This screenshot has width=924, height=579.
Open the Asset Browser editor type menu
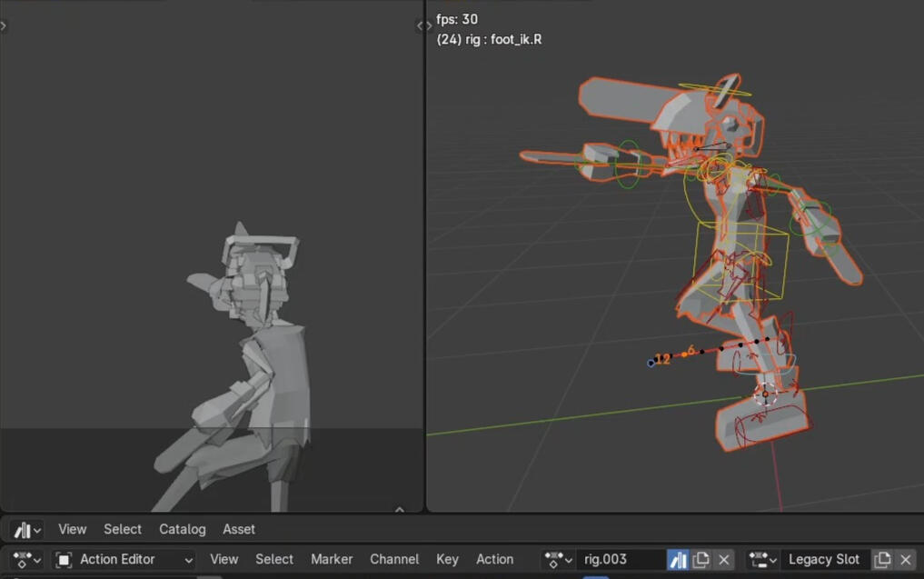click(x=27, y=529)
